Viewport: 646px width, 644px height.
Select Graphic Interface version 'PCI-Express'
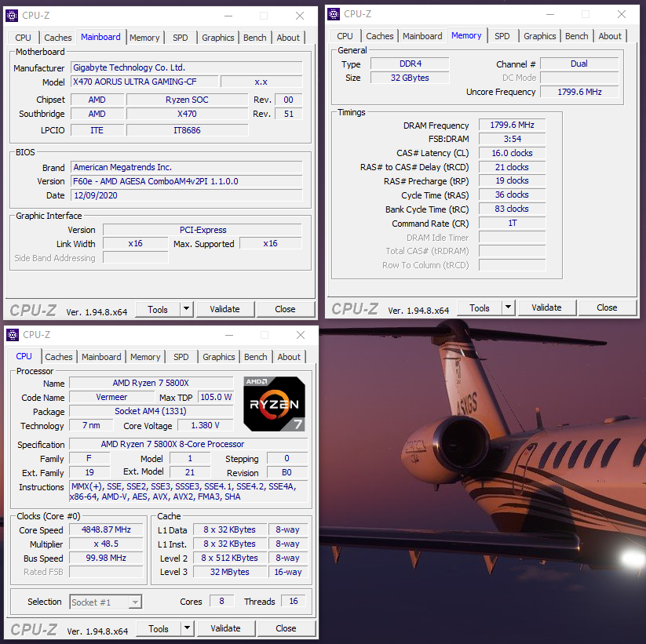tap(203, 230)
